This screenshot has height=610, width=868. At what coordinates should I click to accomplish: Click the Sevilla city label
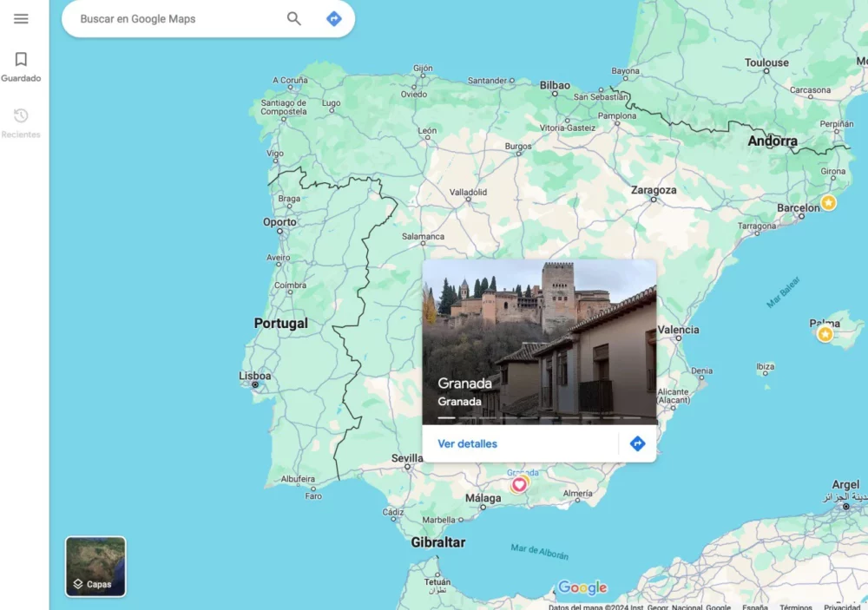point(407,458)
